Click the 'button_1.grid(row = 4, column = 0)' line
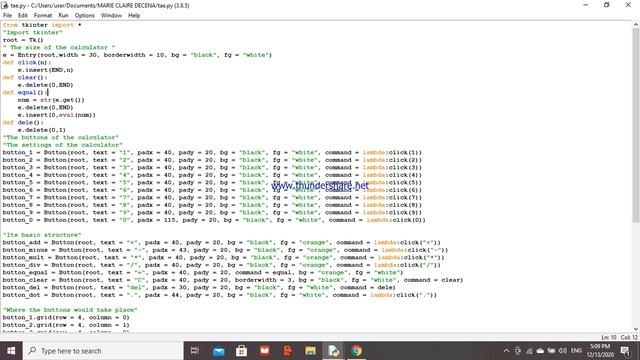640x360 pixels. tap(66, 317)
